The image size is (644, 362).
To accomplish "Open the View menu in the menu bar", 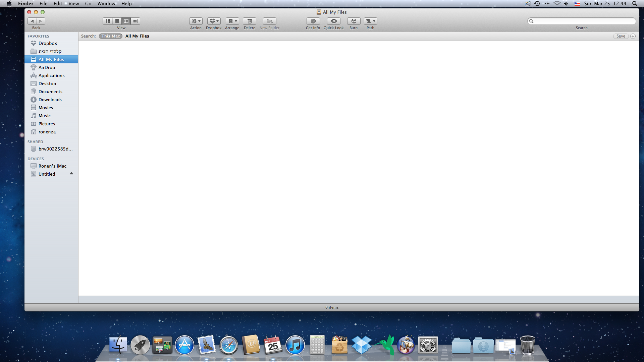I will [x=73, y=4].
